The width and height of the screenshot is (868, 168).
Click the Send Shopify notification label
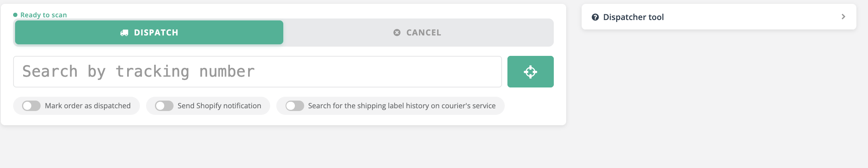(x=219, y=106)
